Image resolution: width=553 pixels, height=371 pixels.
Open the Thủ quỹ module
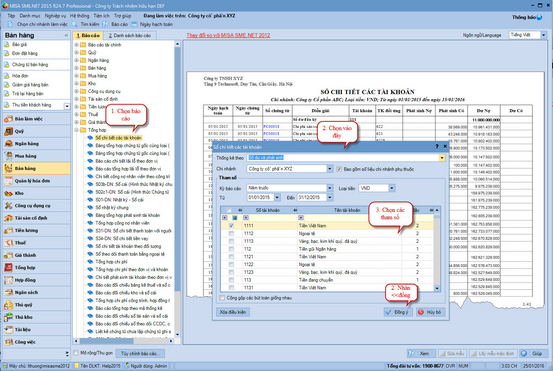(x=36, y=305)
